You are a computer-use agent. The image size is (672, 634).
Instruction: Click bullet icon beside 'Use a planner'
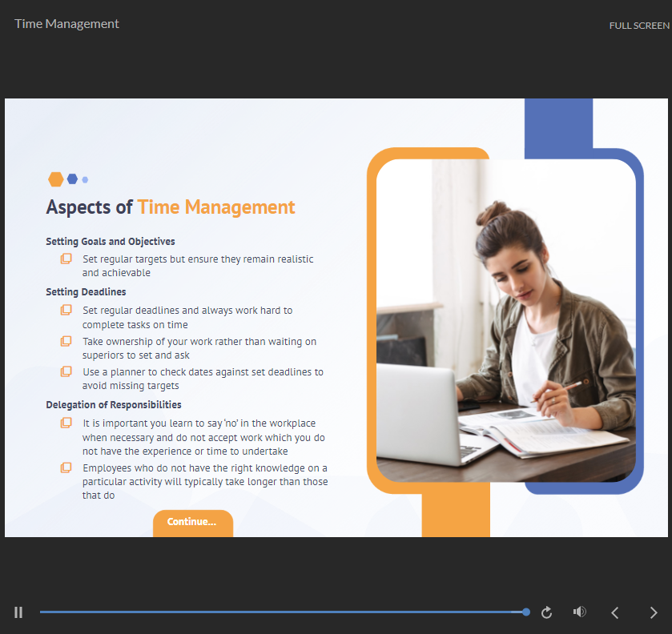[66, 371]
